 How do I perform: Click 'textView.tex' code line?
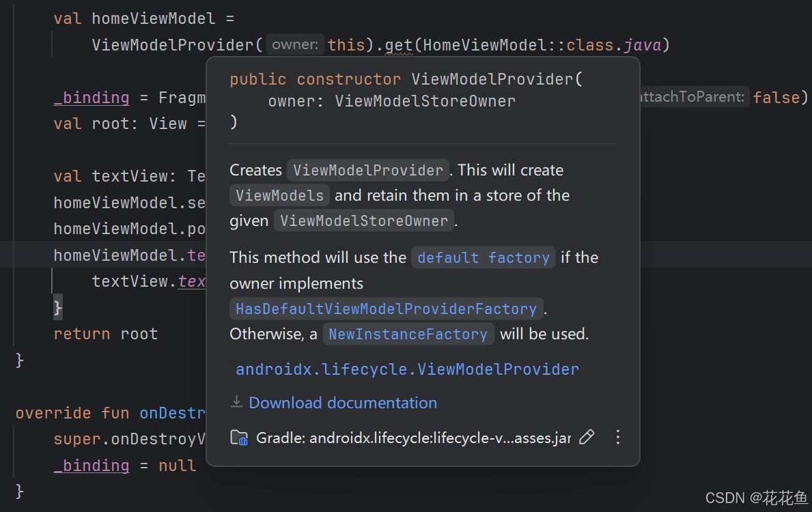(x=149, y=281)
